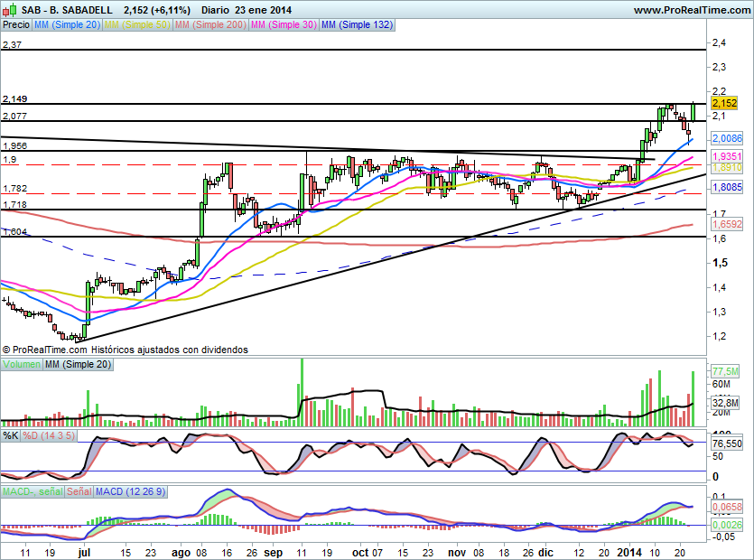This screenshot has height=560, width=754.
Task: Click the red 1,6592 price tag
Action: coord(727,223)
